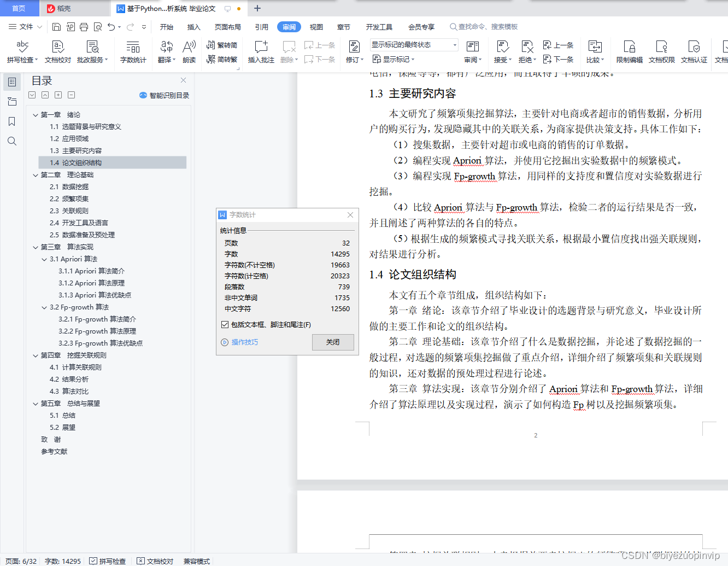The width and height of the screenshot is (728, 566).
Task: Click the 接受 accept change icon
Action: [503, 46]
